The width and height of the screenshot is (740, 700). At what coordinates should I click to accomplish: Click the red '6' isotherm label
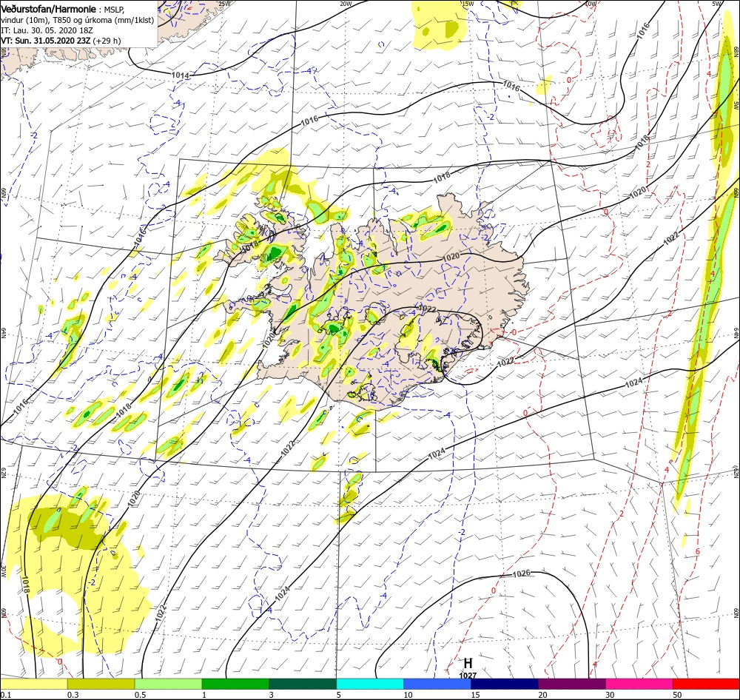click(x=698, y=552)
